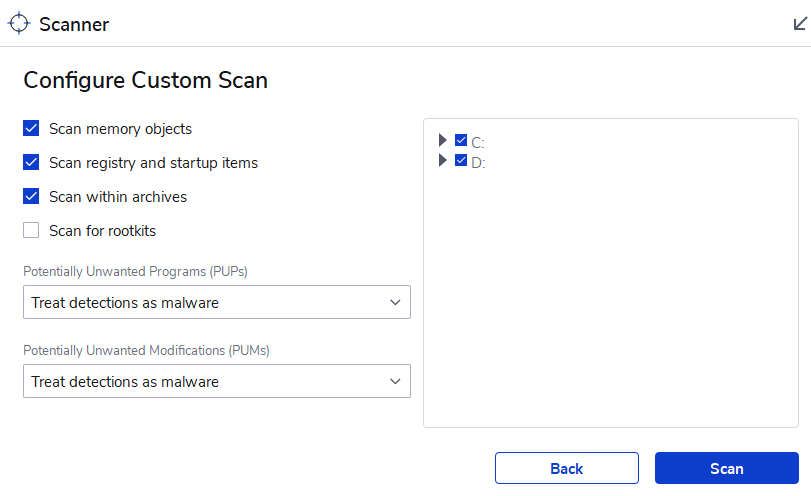Select the C: drive label
The height and width of the screenshot is (496, 811).
coord(478,143)
